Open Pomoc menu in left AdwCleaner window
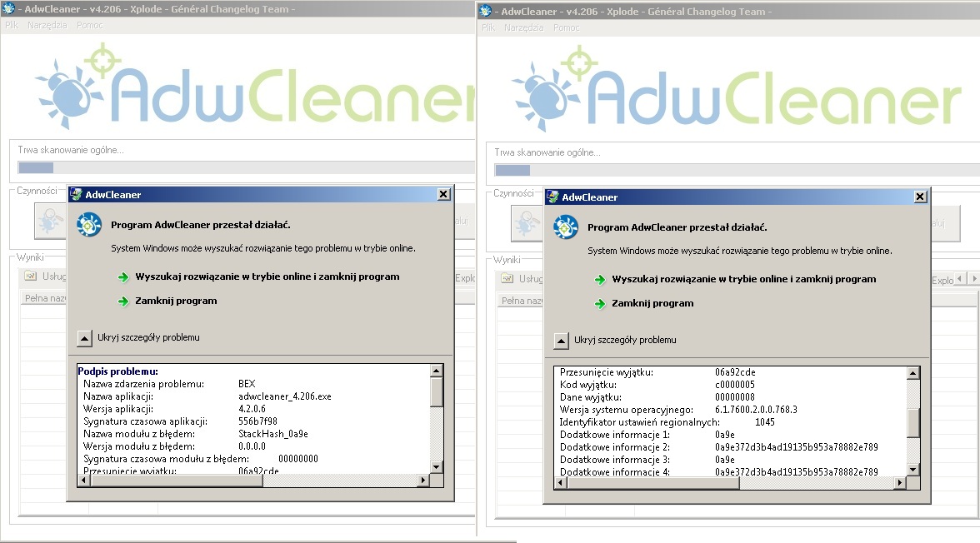 click(89, 25)
